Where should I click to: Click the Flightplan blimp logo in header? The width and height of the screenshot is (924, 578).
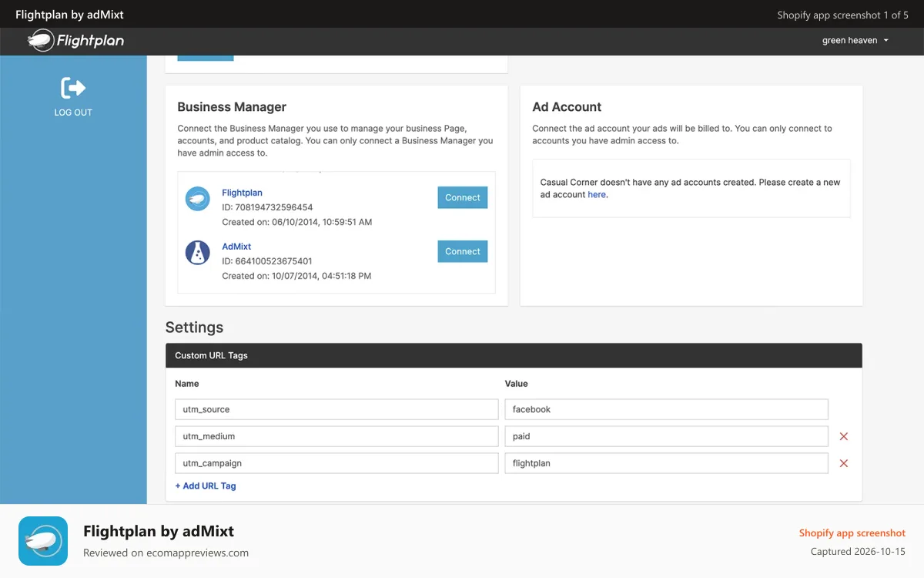tap(75, 40)
